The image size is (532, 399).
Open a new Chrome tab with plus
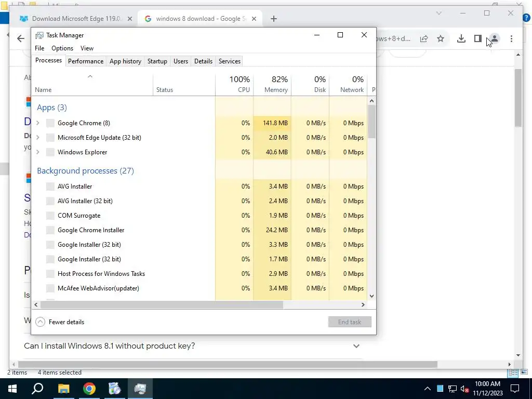274,19
